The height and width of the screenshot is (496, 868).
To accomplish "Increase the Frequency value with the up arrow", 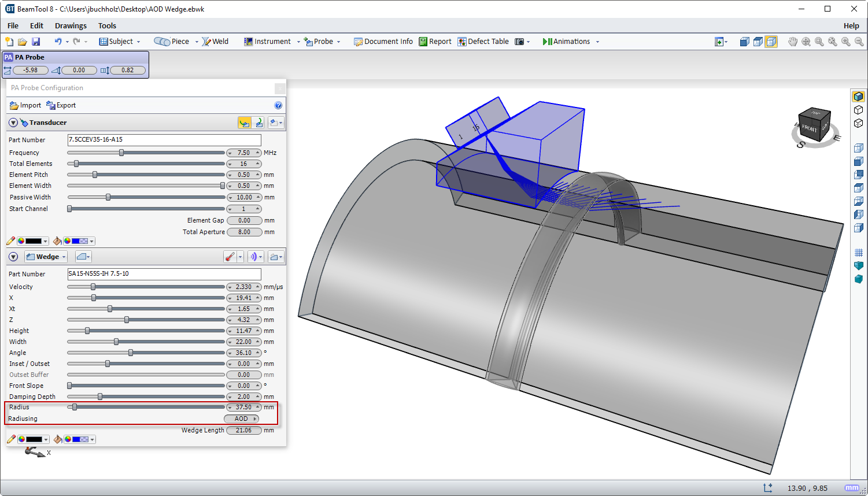I will pyautogui.click(x=258, y=153).
